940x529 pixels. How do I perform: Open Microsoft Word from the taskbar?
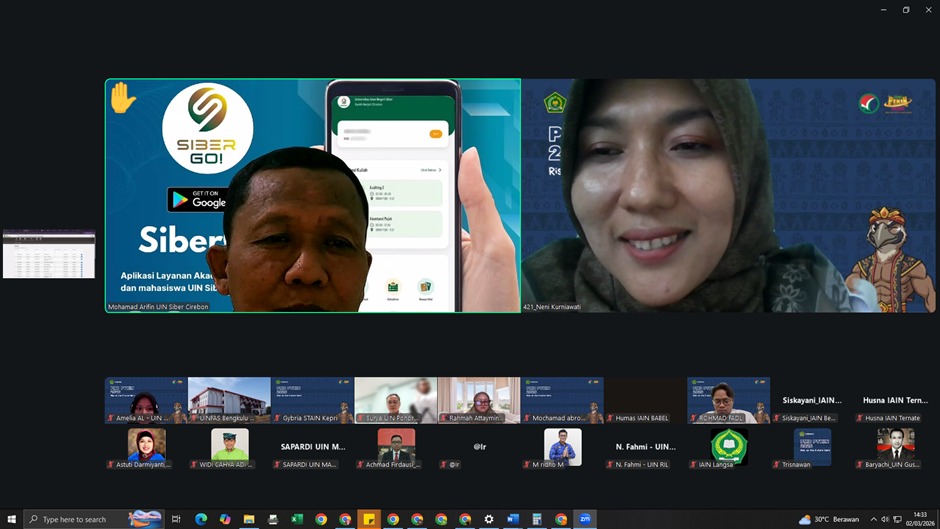pos(513,519)
